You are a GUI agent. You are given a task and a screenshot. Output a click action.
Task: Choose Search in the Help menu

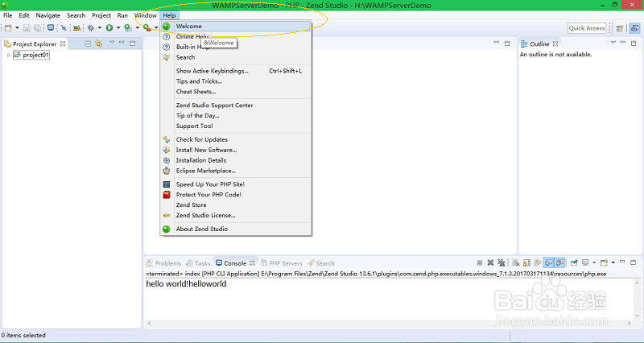click(x=236, y=57)
